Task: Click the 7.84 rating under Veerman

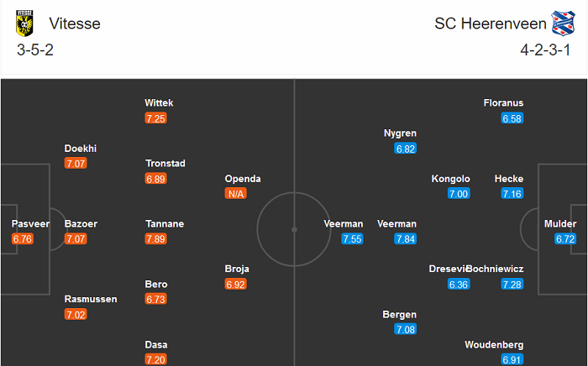Action: [x=406, y=239]
